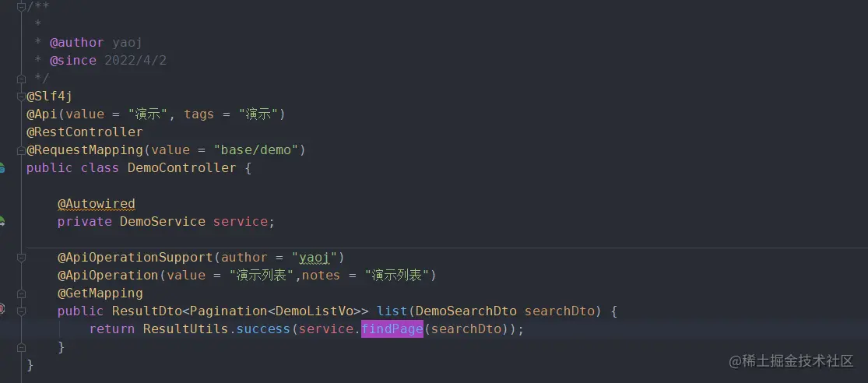Click the @GetMapping annotation
This screenshot has height=383, width=868.
(x=100, y=293)
